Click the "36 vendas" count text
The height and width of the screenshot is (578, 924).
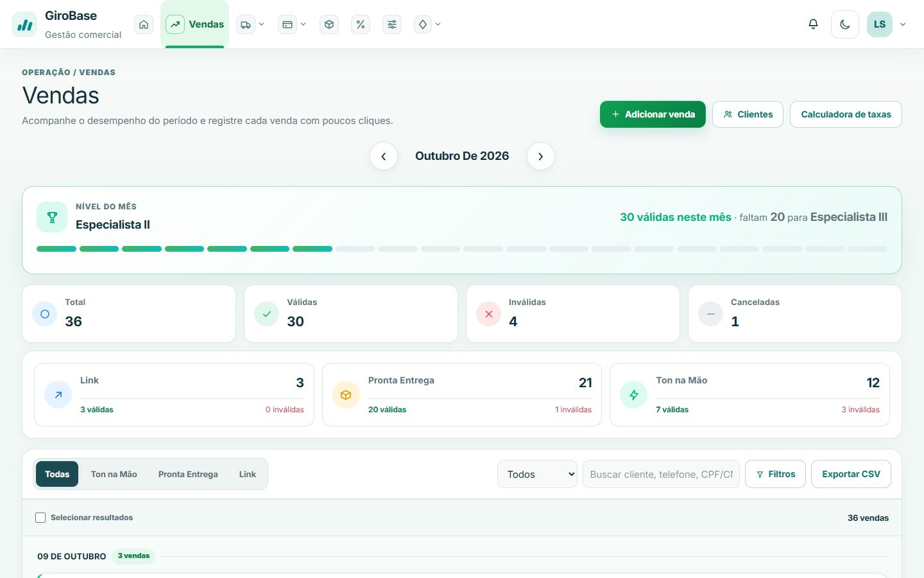point(868,518)
